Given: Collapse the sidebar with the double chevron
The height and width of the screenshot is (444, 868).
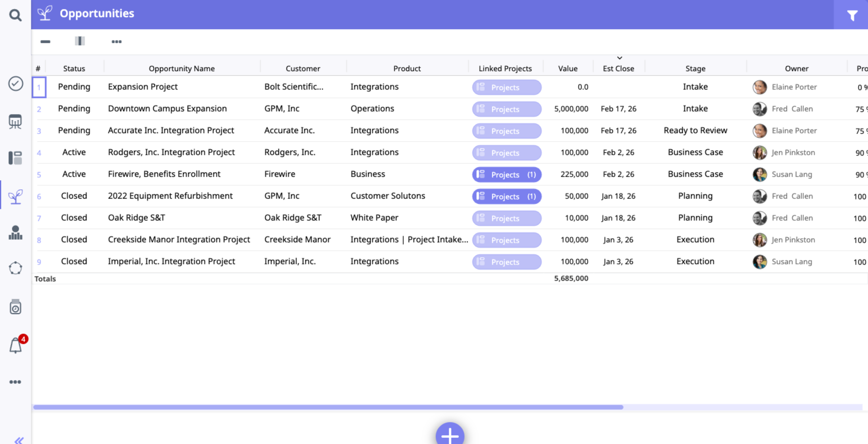Looking at the screenshot, I should pos(19,440).
